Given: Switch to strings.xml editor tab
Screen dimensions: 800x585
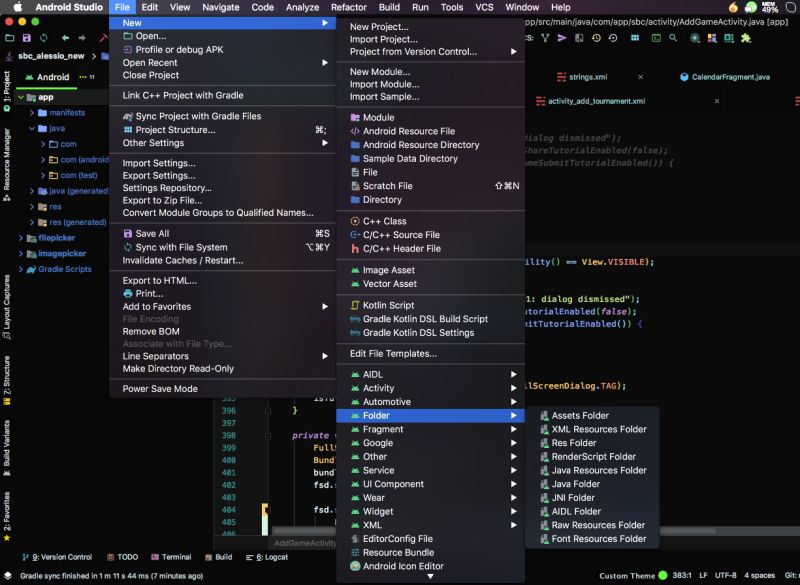Looking at the screenshot, I should 588,77.
